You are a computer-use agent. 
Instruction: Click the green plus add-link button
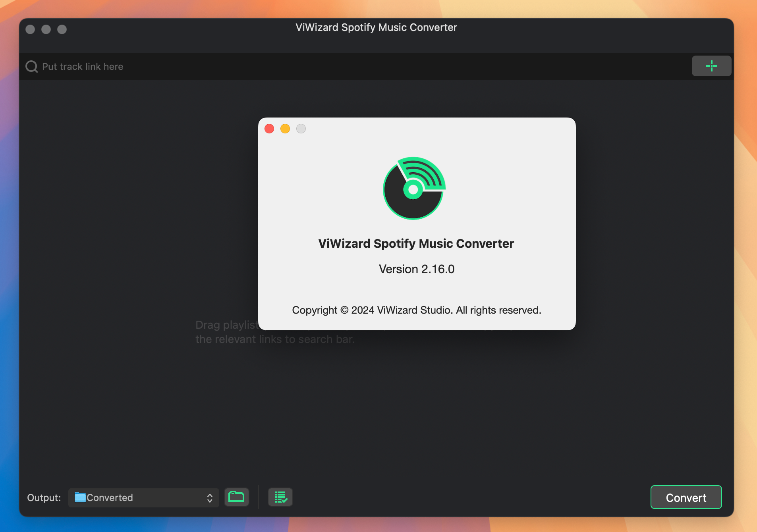(711, 66)
